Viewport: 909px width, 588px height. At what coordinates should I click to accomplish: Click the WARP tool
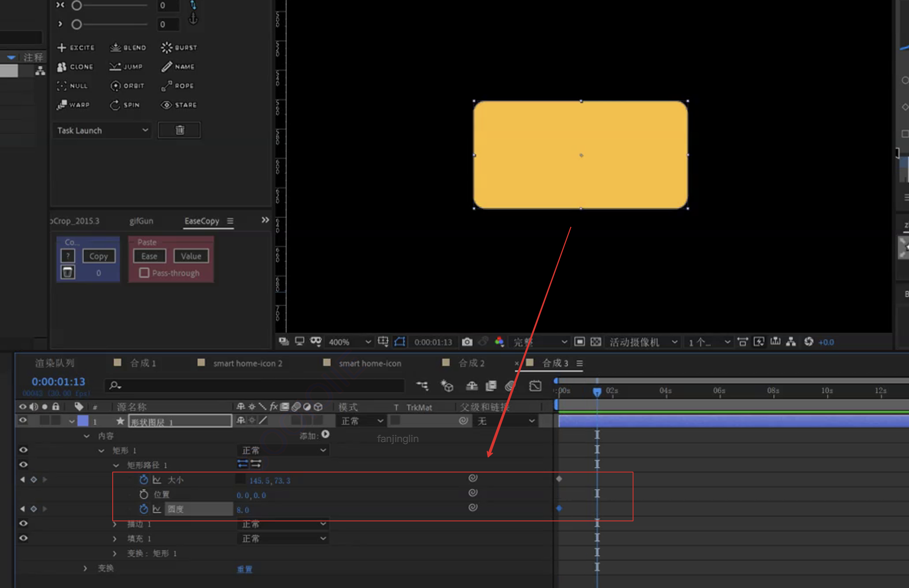73,105
